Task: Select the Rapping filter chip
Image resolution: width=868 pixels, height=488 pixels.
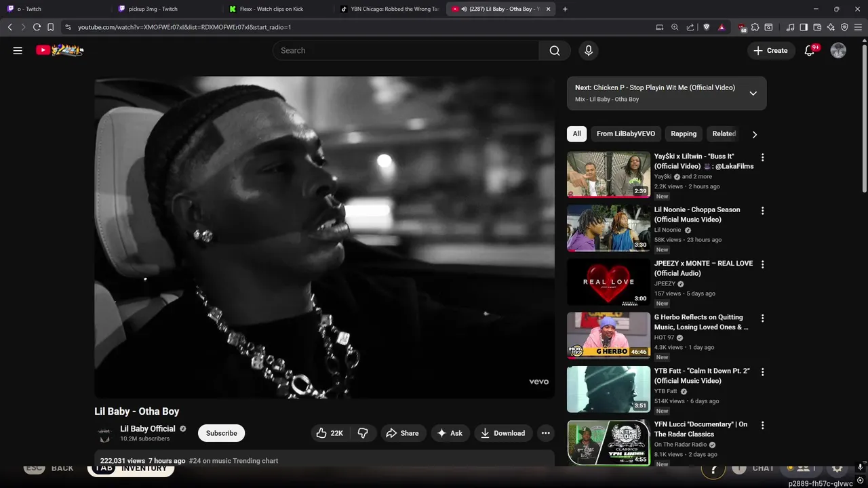Action: (684, 134)
